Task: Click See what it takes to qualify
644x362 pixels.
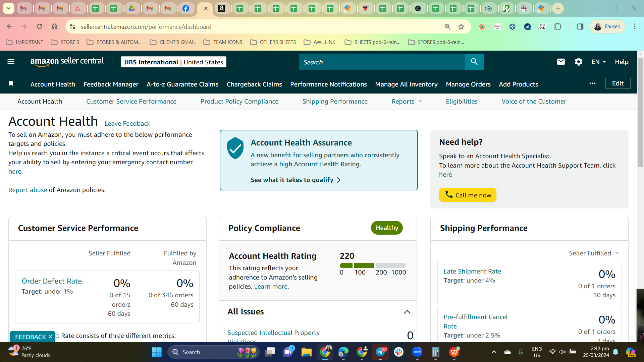Action: (296, 180)
